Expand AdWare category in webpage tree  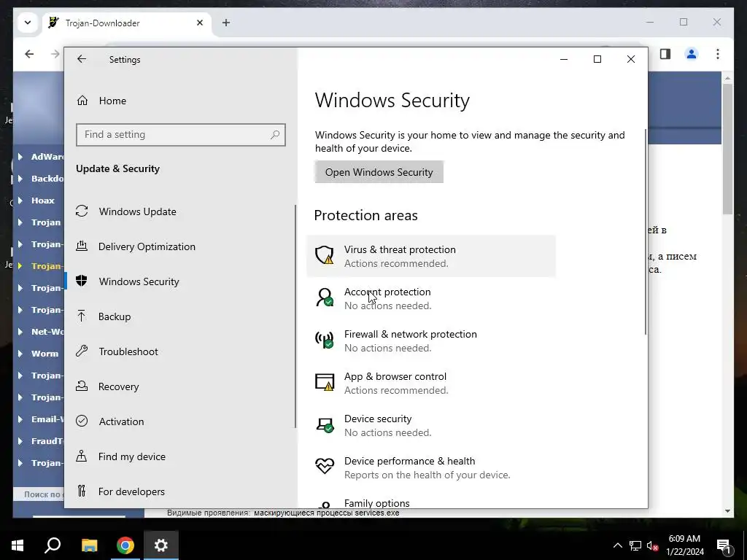20,157
